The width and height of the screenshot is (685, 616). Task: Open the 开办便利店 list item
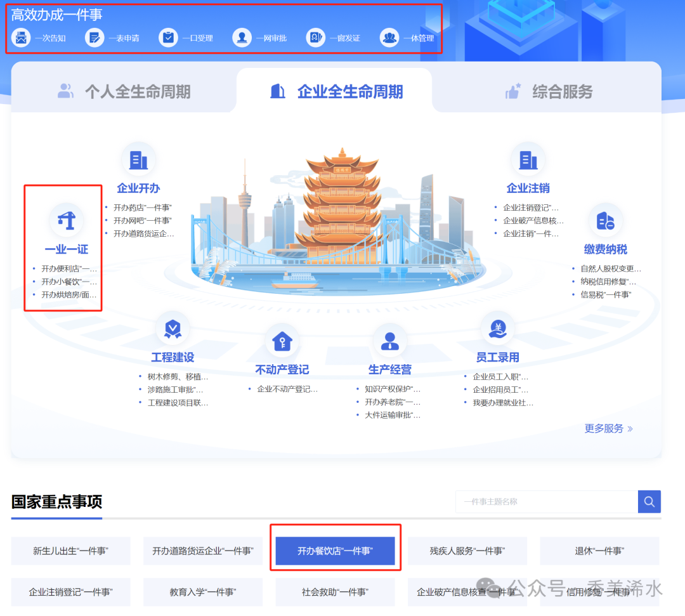tap(69, 269)
